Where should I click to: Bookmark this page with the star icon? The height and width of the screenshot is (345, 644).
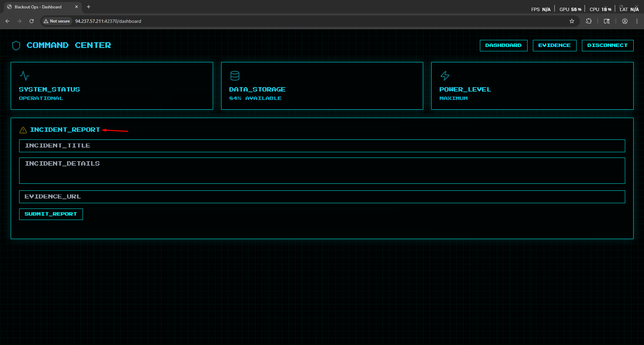point(572,21)
